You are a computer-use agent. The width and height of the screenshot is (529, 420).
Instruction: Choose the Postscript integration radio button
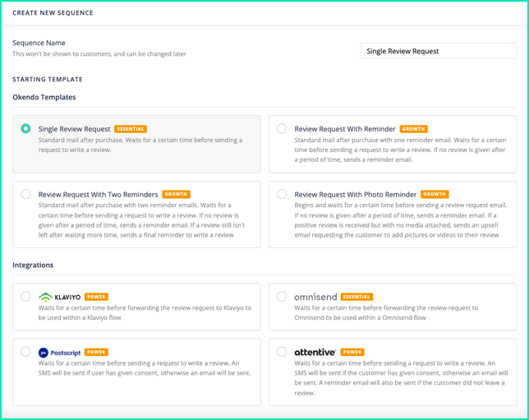pos(25,352)
